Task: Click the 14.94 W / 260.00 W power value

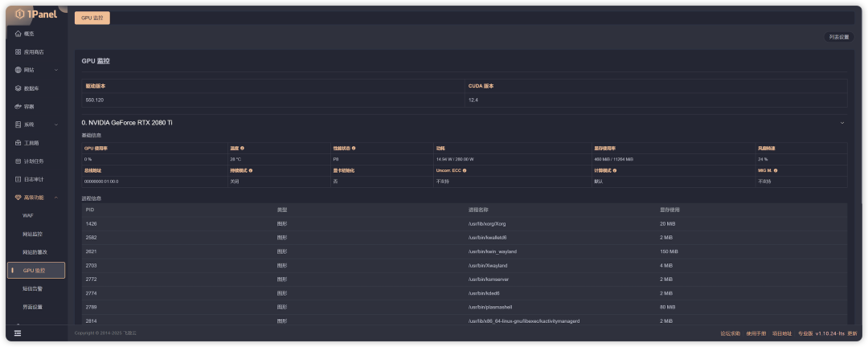Action: [455, 159]
